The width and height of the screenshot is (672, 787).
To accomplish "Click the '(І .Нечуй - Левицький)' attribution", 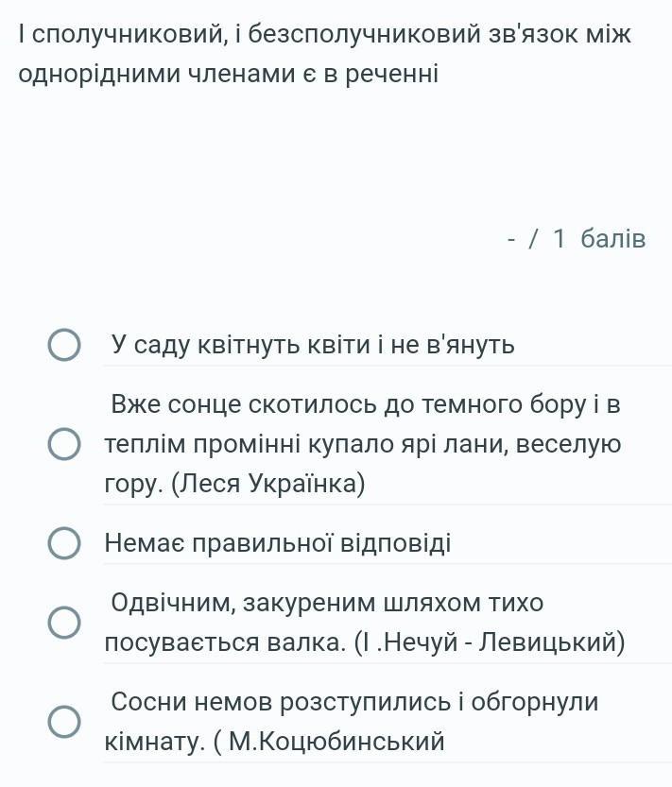I will click(x=490, y=642).
